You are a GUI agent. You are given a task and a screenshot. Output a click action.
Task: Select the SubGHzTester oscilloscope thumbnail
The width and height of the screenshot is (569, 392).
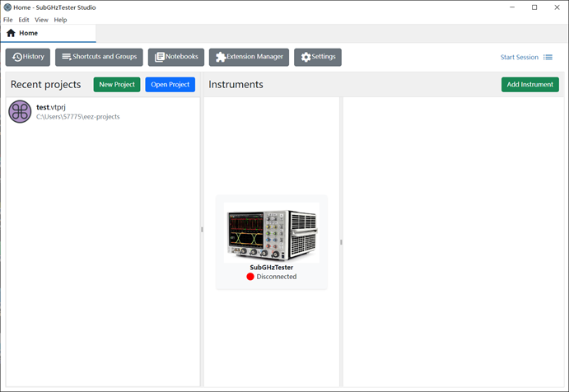pos(271,232)
